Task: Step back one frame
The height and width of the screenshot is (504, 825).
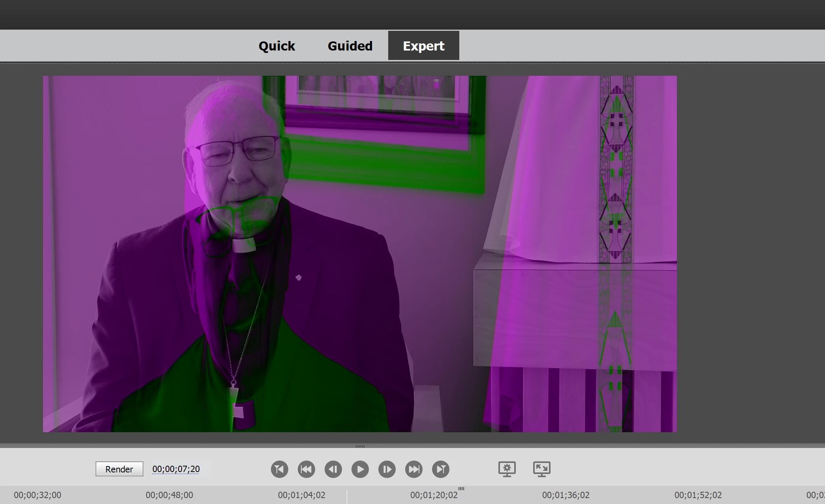Action: 333,469
